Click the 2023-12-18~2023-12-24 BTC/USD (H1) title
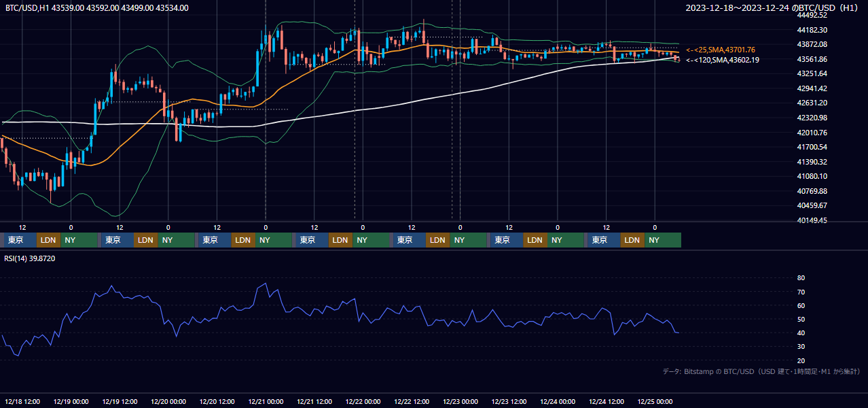 [772, 8]
